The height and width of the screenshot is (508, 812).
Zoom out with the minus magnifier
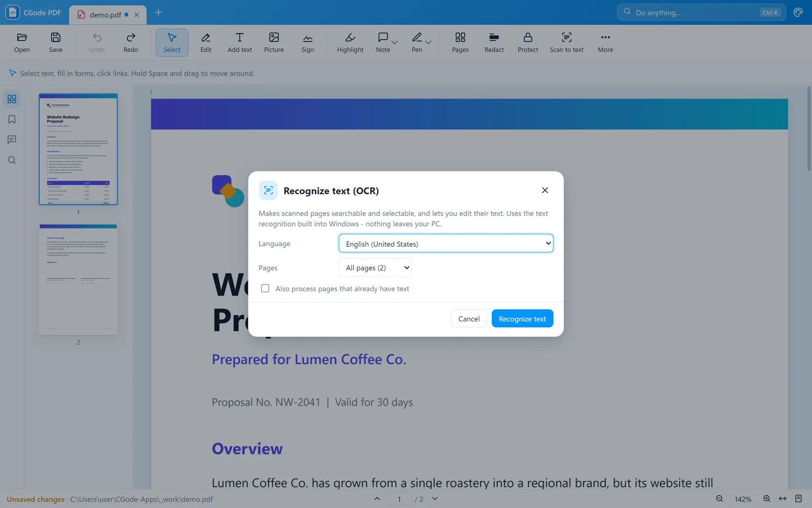coord(719,499)
